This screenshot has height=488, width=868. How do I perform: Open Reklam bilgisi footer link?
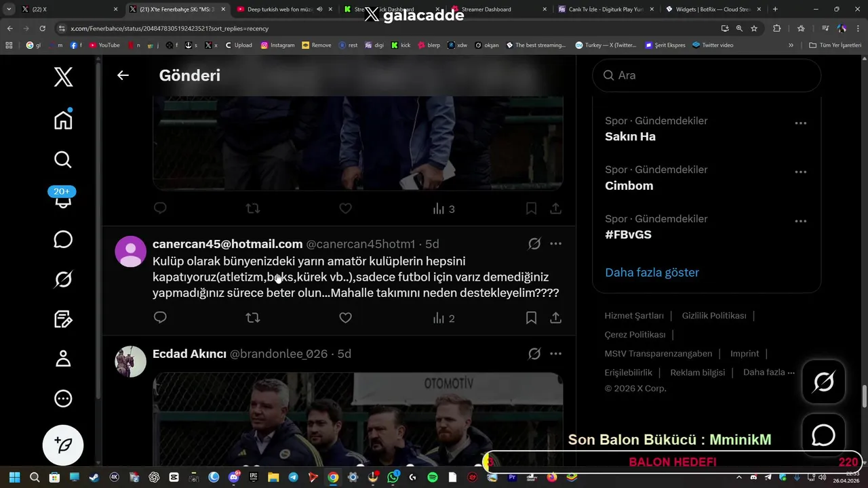coord(697,372)
